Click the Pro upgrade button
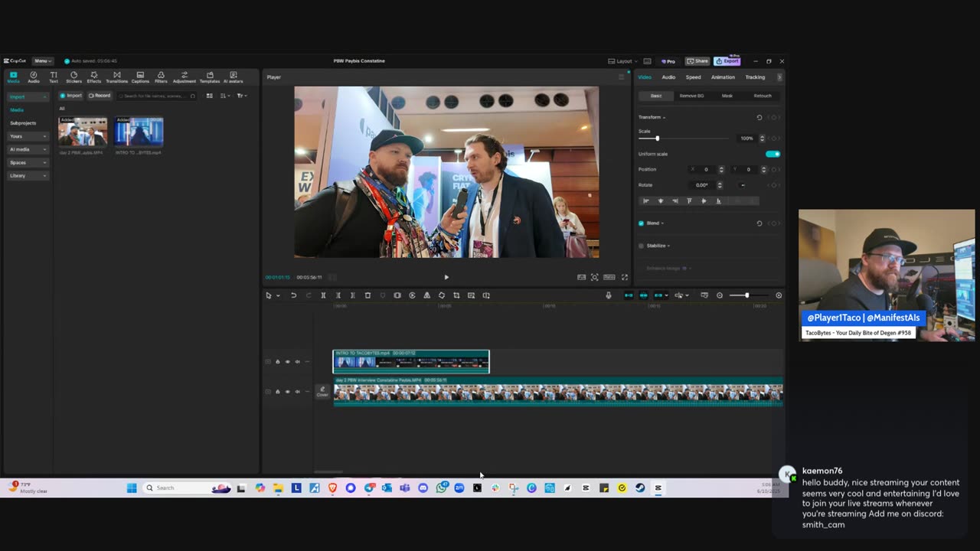Screen dimensions: 980x551 click(668, 61)
